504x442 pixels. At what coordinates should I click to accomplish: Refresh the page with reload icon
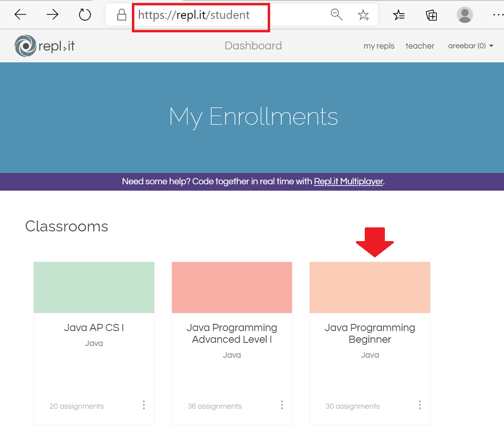coord(85,15)
